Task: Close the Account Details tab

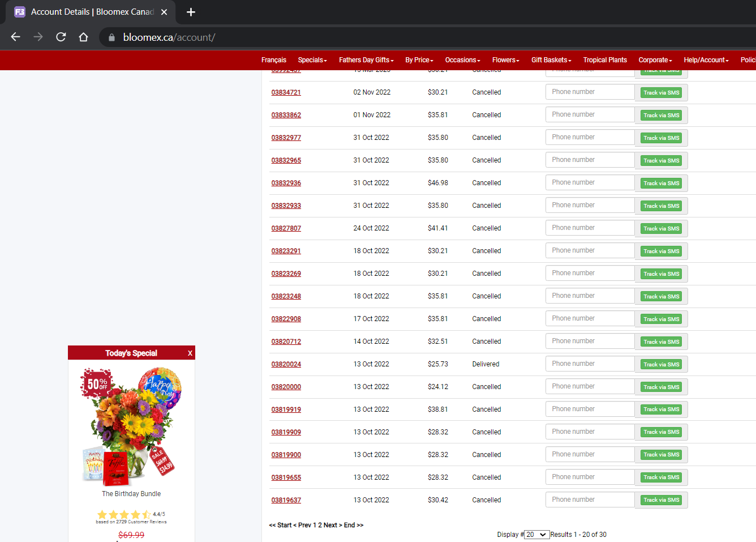Action: click(x=164, y=12)
